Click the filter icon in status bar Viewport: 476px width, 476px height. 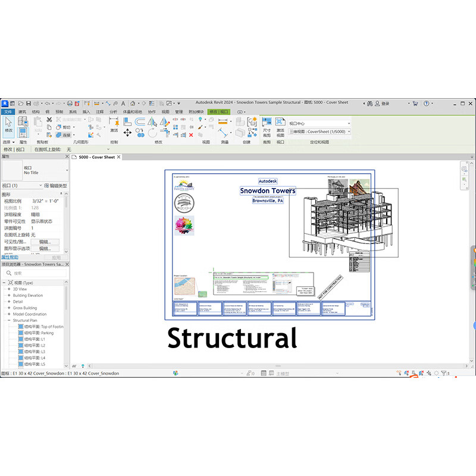[444, 373]
